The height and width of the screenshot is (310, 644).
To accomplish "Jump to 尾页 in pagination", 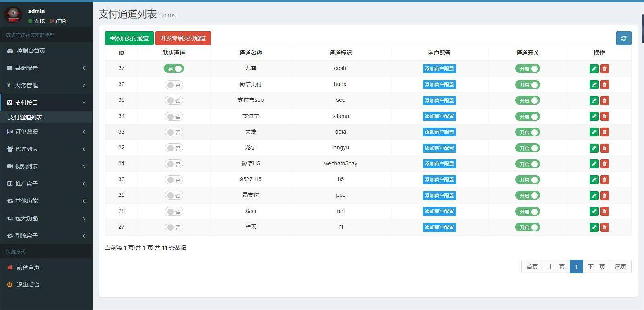I will 621,267.
